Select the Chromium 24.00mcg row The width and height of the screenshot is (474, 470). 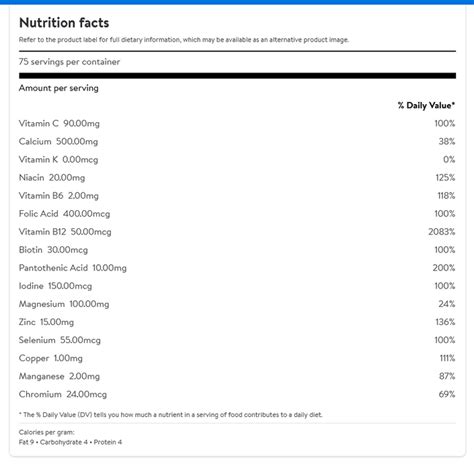(237, 394)
